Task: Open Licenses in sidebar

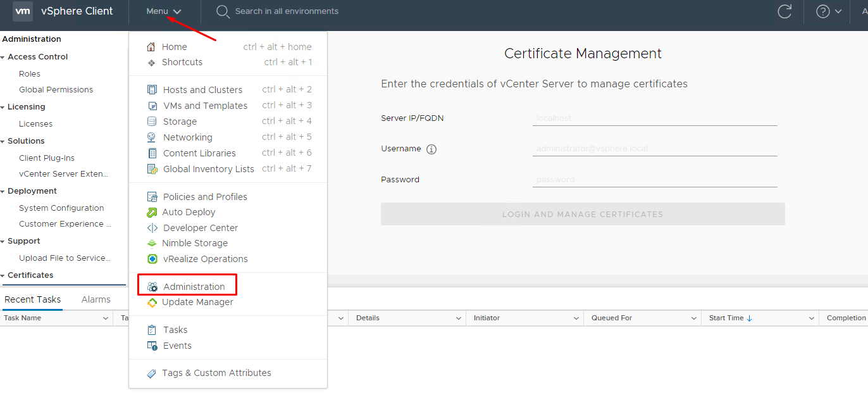Action: click(x=35, y=124)
